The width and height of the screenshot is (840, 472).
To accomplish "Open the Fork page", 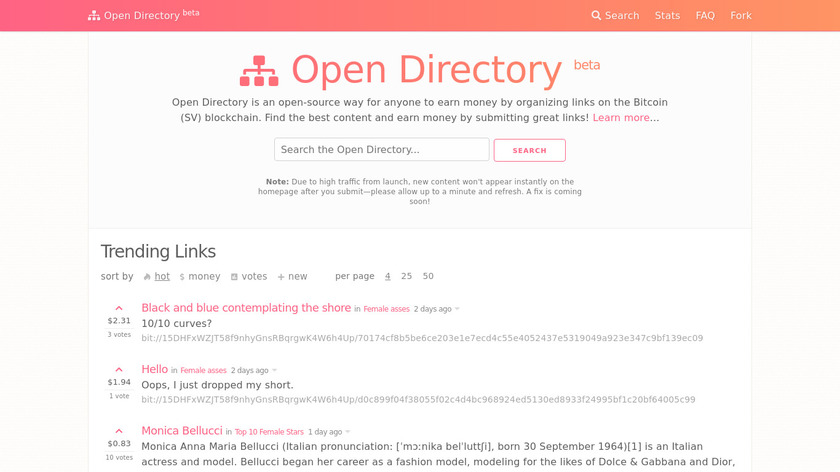I will 741,16.
